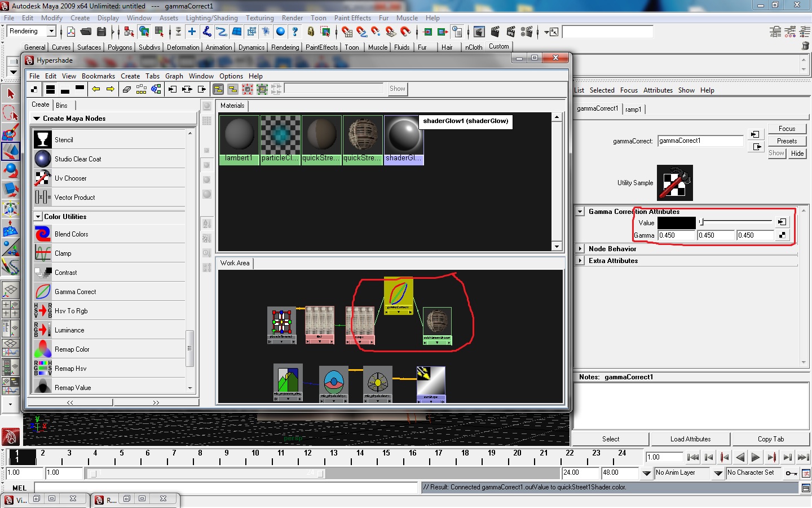Screen dimensions: 812x508
Task: Toggle the yellow container view button
Action: (218, 89)
